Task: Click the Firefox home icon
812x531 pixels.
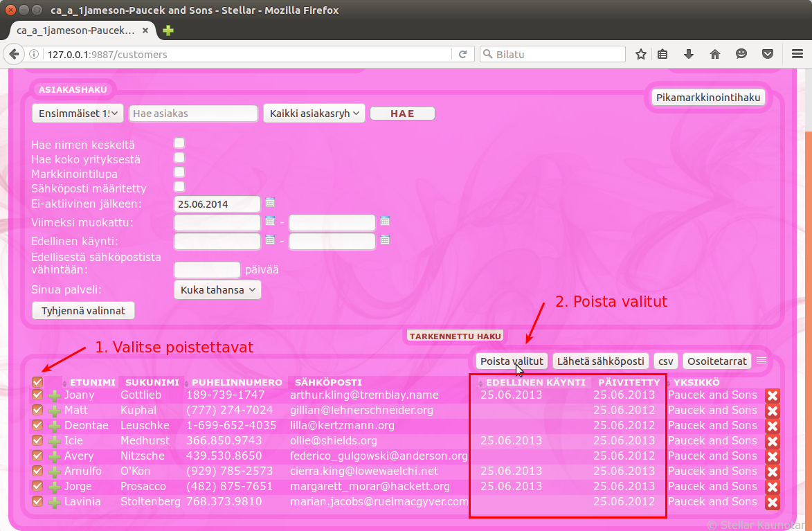Action: 715,54
